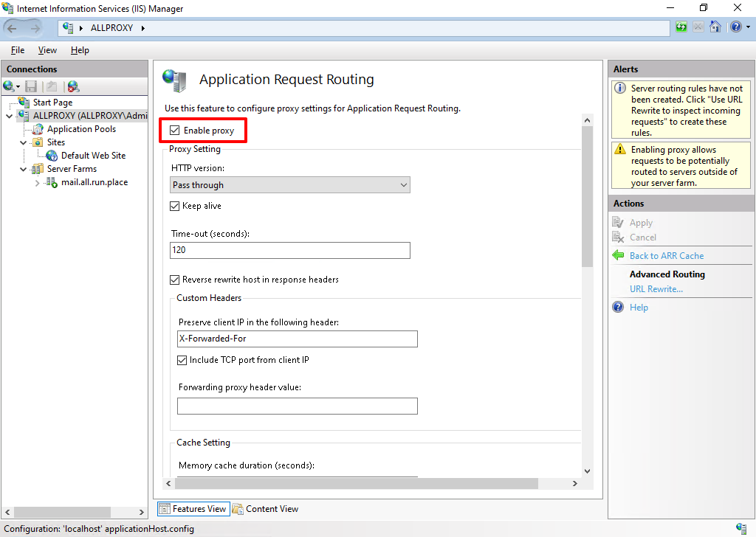Open the Help menu
This screenshot has width=756, height=537.
pos(80,50)
